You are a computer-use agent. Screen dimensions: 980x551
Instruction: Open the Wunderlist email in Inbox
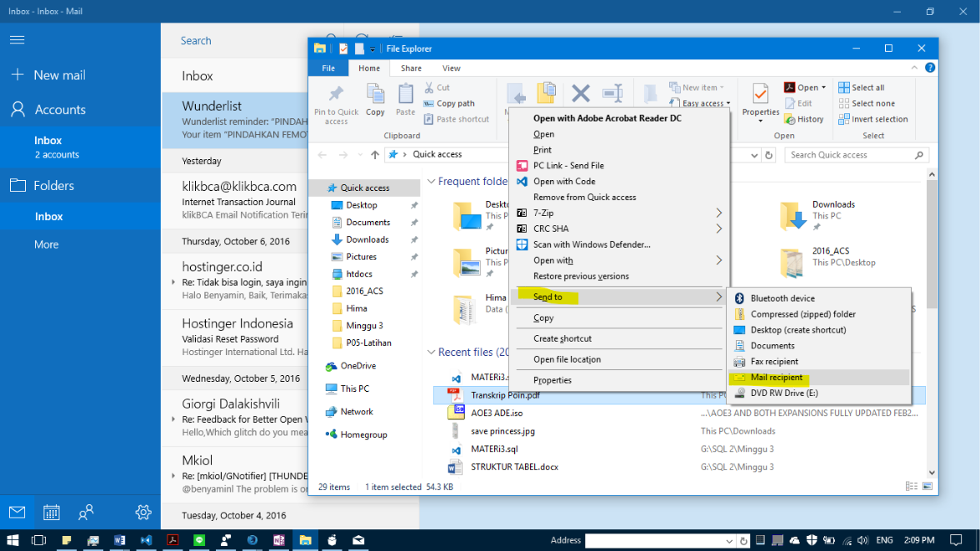point(235,120)
